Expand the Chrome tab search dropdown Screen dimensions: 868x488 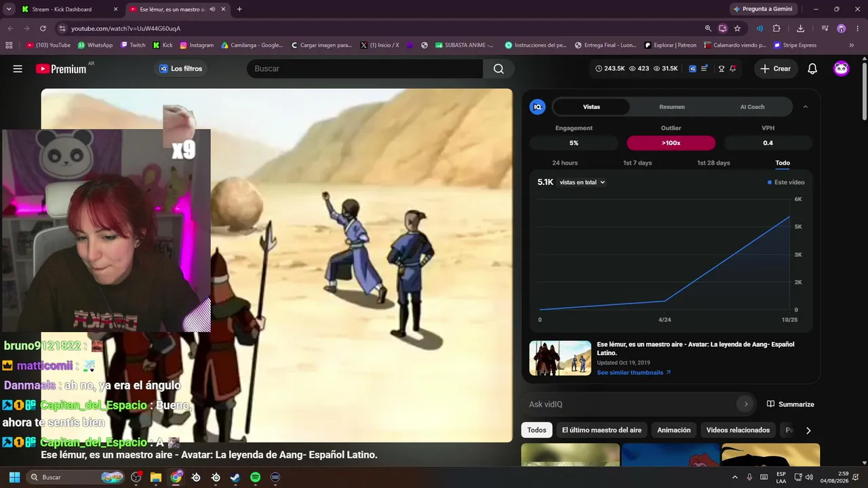coord(9,9)
